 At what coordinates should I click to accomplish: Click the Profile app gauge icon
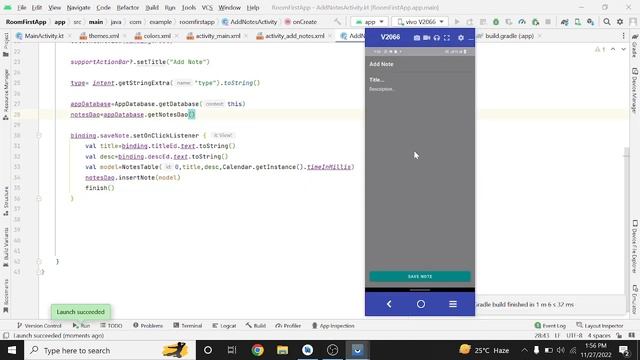[522, 22]
